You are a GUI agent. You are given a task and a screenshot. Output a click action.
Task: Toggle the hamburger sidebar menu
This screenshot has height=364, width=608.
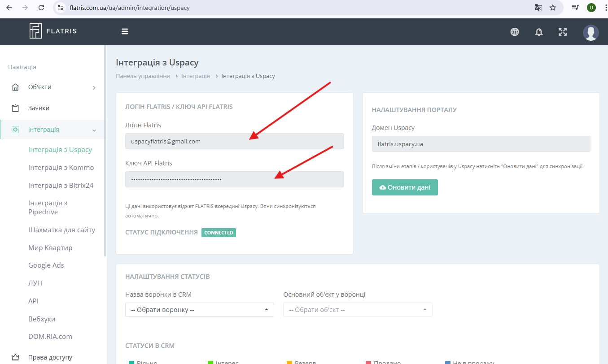[x=125, y=31]
